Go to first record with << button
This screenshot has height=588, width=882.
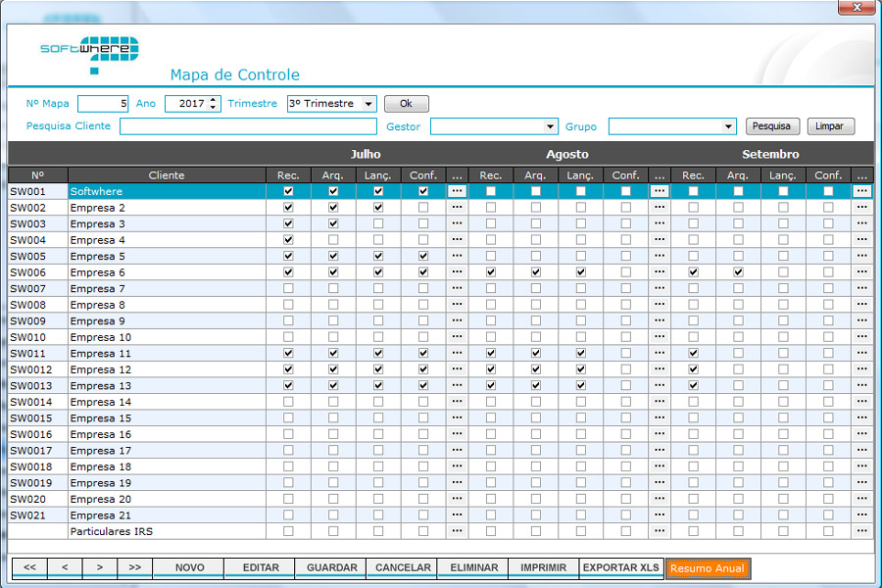pos(28,567)
